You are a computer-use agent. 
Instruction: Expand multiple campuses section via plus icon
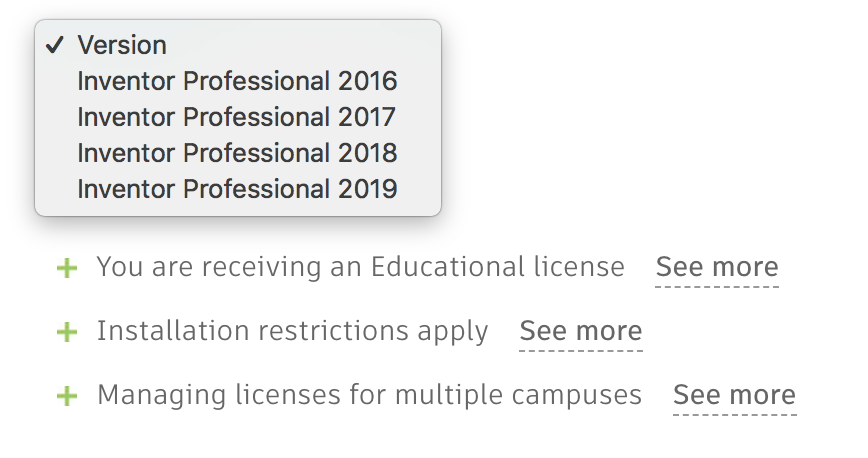pyautogui.click(x=67, y=396)
